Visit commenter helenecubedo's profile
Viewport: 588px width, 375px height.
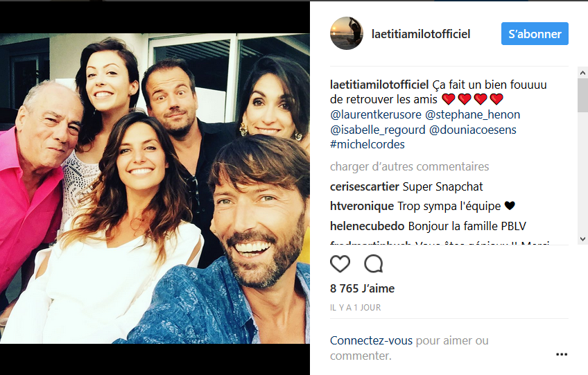367,226
